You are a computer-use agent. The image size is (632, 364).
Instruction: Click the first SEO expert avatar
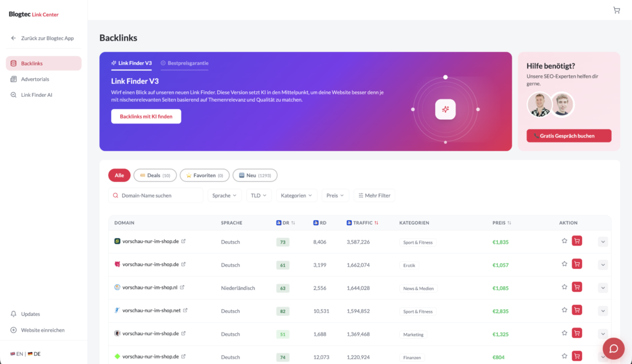[x=539, y=104]
